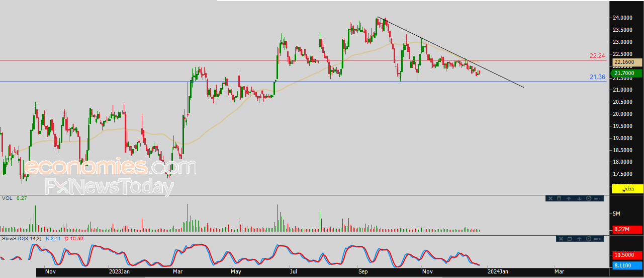This screenshot has height=278, width=644.
Task: Click the SlowSTO(3,14,3) indicator label
Action: pyautogui.click(x=22, y=238)
